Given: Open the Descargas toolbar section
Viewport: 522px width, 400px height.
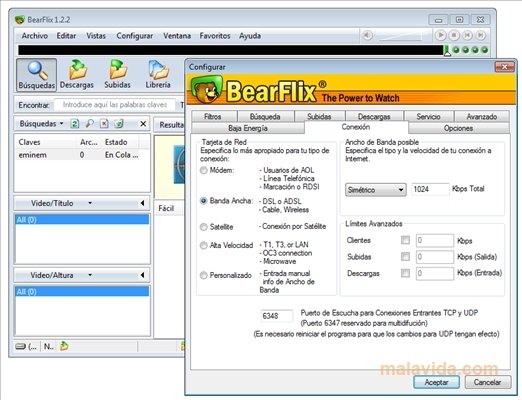Looking at the screenshot, I should 77,75.
